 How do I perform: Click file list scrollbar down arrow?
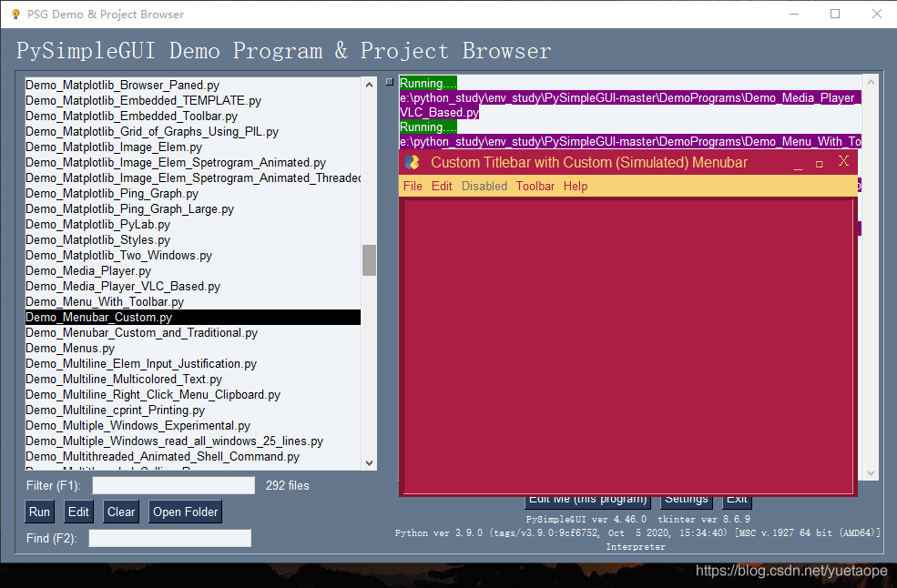point(369,462)
